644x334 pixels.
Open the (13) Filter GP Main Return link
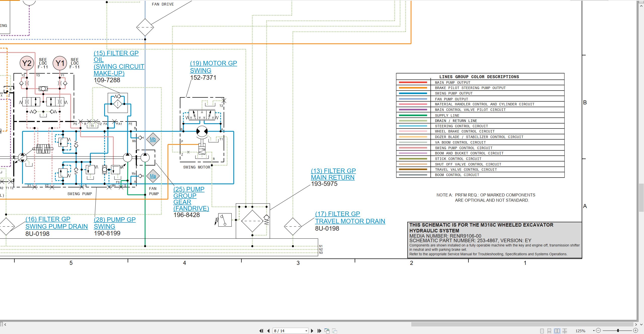[333, 174]
